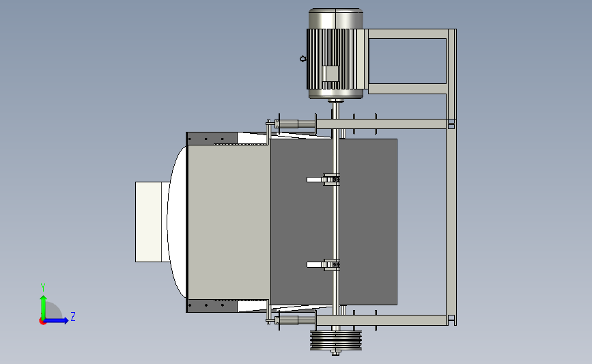This screenshot has width=592, height=364.
Task: Click the red origin point of the triad
Action: [x=42, y=322]
